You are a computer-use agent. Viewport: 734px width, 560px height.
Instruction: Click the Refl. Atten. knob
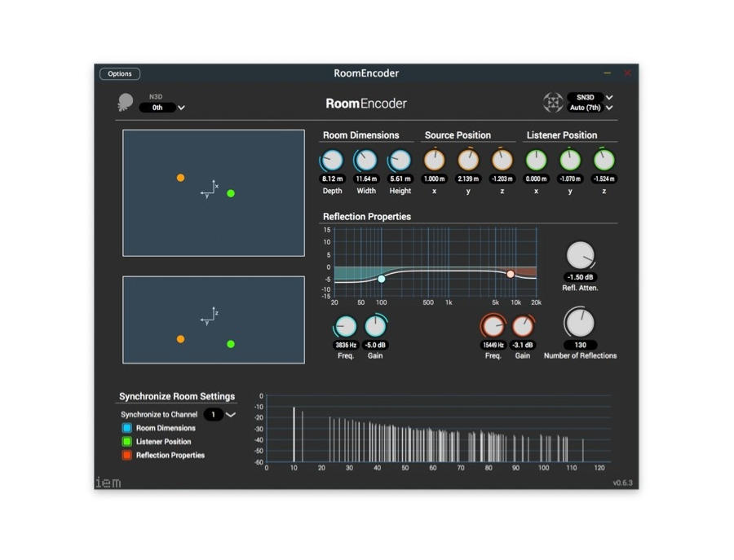(581, 255)
